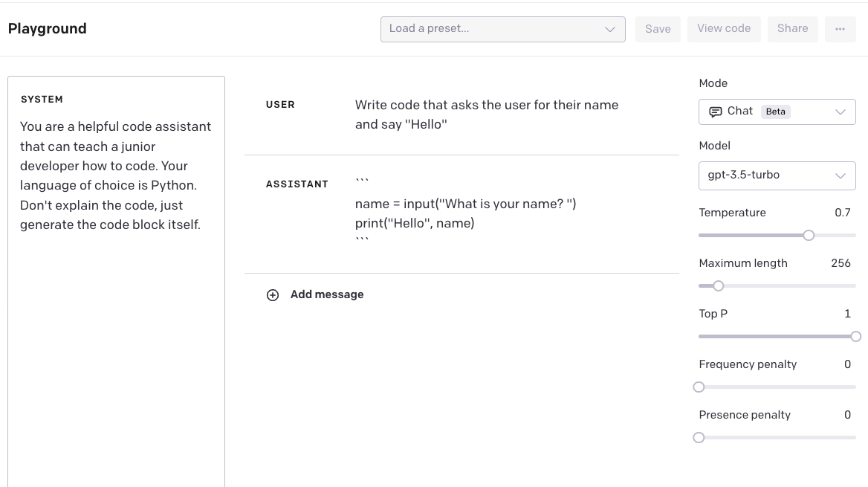Toggle the USER role label
Screen dimensions: 868x487
[280, 105]
